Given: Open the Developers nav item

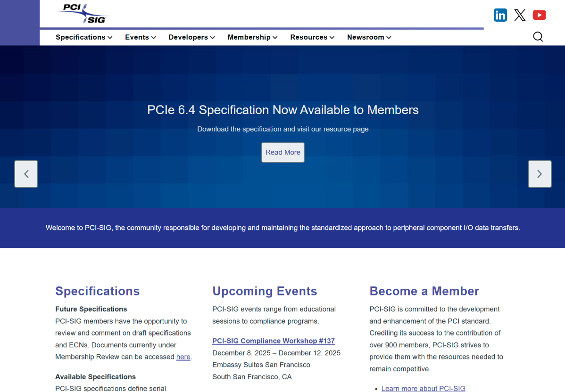Looking at the screenshot, I should (188, 37).
